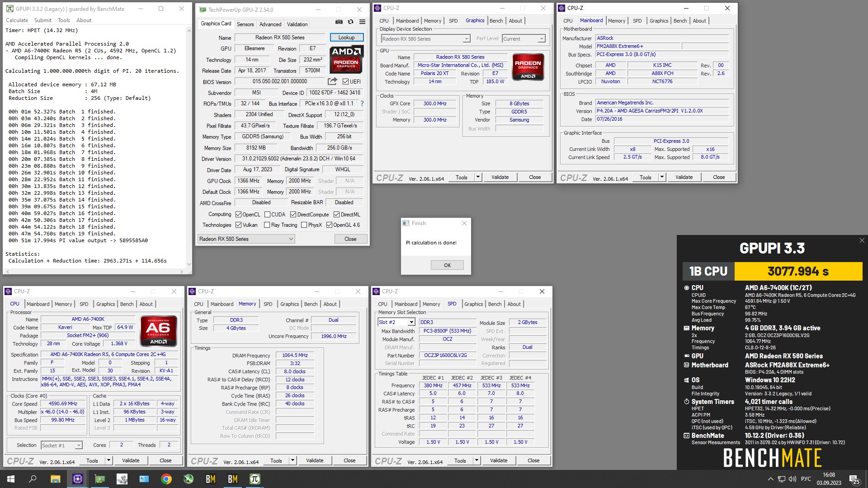Click the second BM BenchMate taskbar icon

coord(233,479)
